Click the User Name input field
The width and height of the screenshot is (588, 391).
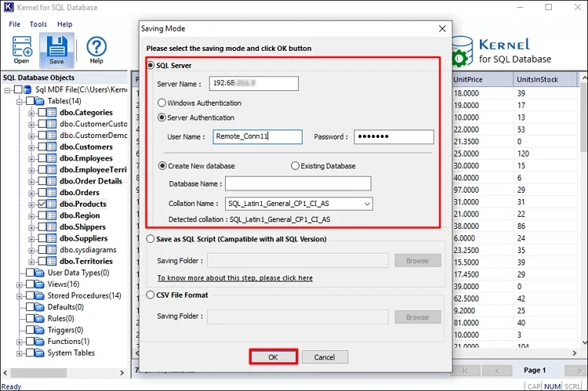(257, 137)
